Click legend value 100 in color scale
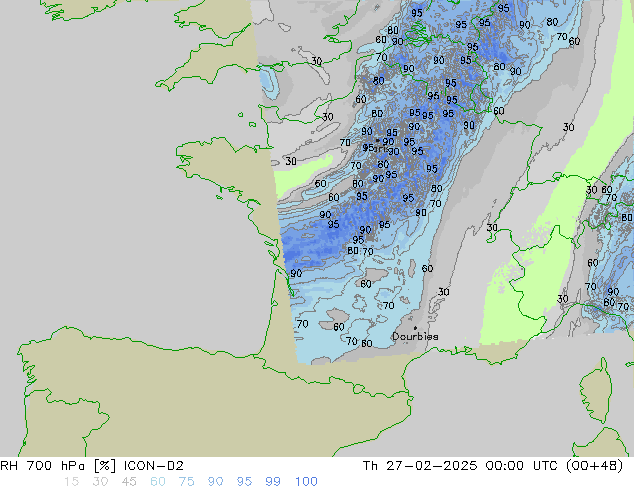 pyautogui.click(x=306, y=482)
